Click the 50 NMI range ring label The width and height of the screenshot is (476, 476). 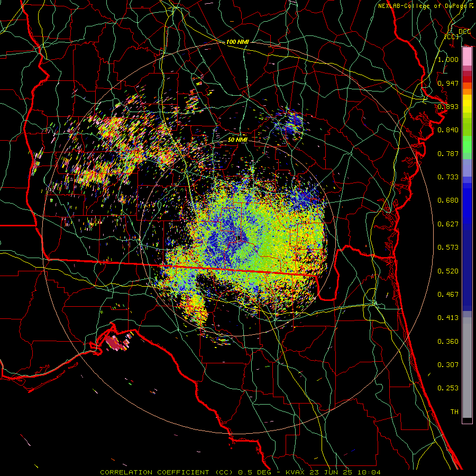237,140
